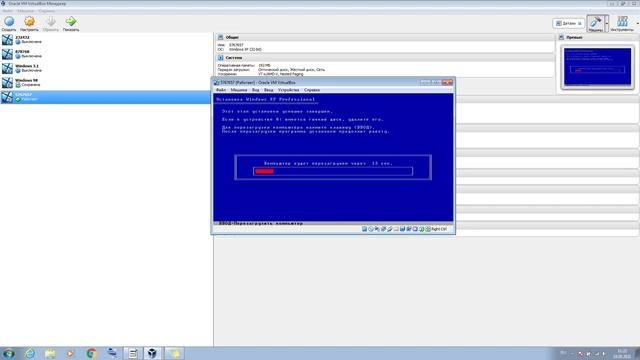640x360 pixels.
Task: Open Internet Explorer from the taskbar
Action: tap(29, 353)
